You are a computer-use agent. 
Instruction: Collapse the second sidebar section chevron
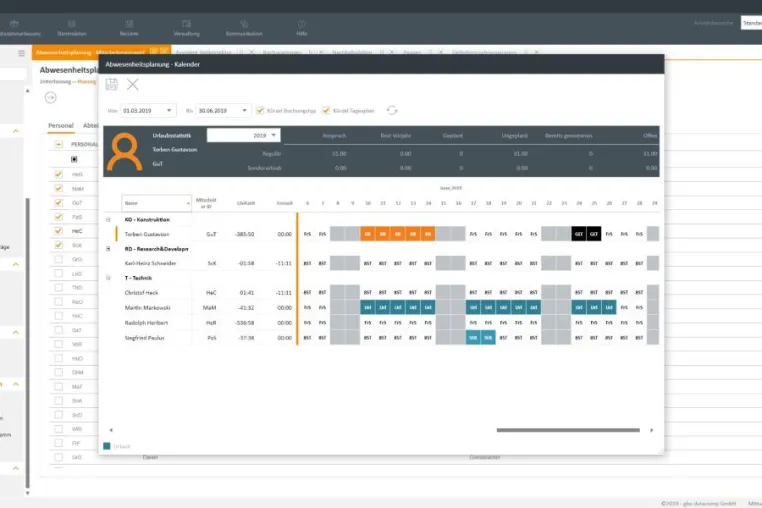click(16, 264)
